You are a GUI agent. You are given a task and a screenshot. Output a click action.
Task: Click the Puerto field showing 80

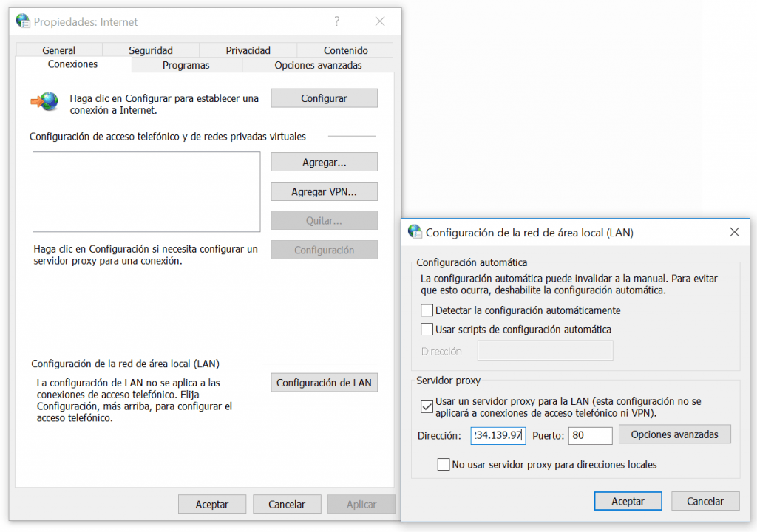[590, 436]
